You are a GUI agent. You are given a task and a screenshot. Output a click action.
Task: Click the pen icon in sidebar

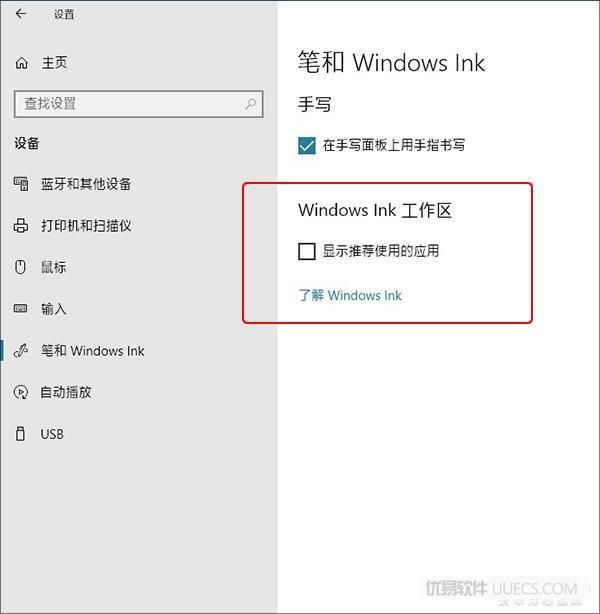point(21,350)
